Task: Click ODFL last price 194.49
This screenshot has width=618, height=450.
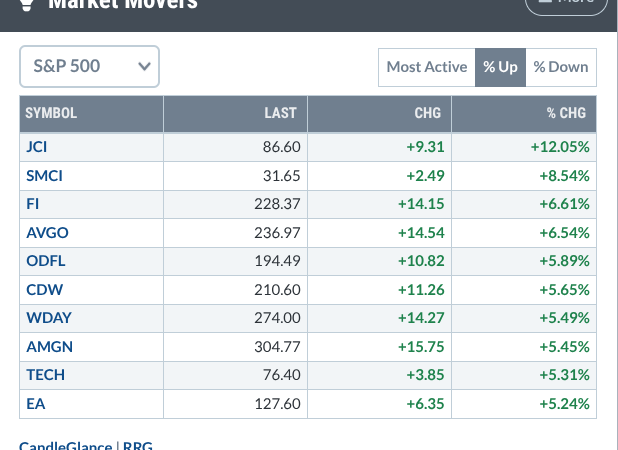Action: coord(277,261)
